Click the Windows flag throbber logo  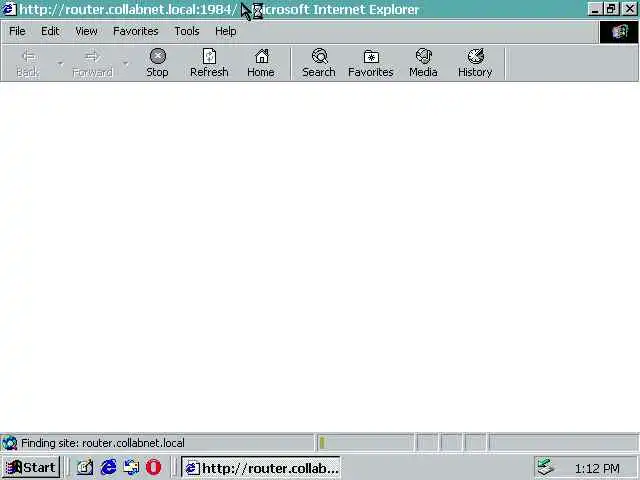point(619,32)
